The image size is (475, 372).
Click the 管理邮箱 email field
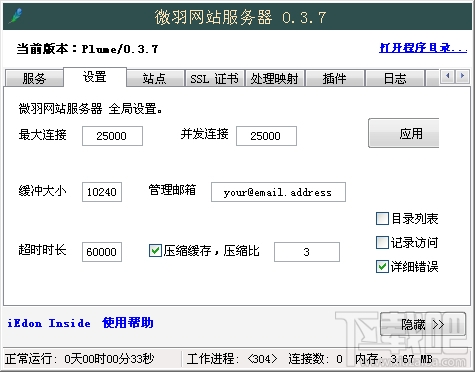coord(278,192)
